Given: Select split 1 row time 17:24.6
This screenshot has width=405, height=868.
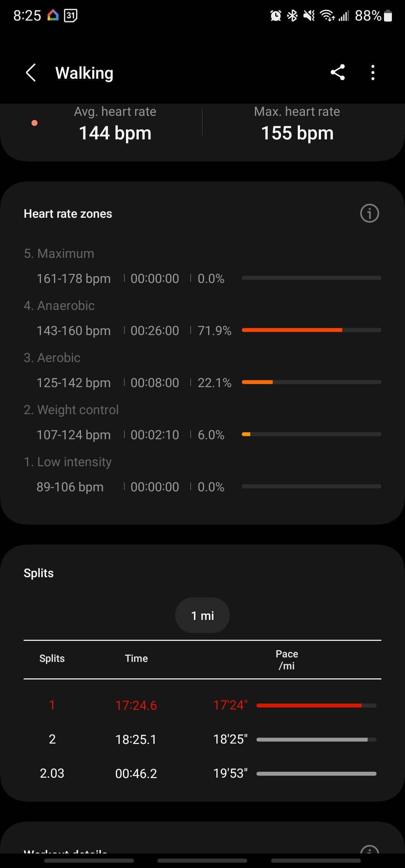Looking at the screenshot, I should click(x=136, y=705).
